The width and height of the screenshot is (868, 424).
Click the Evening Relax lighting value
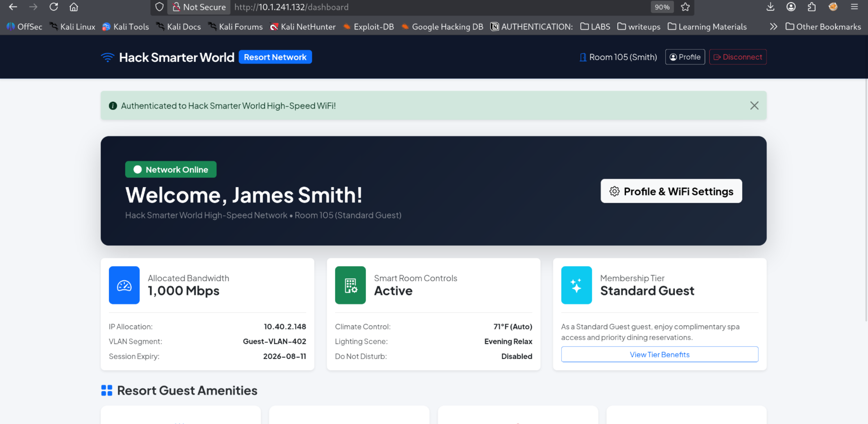point(508,341)
